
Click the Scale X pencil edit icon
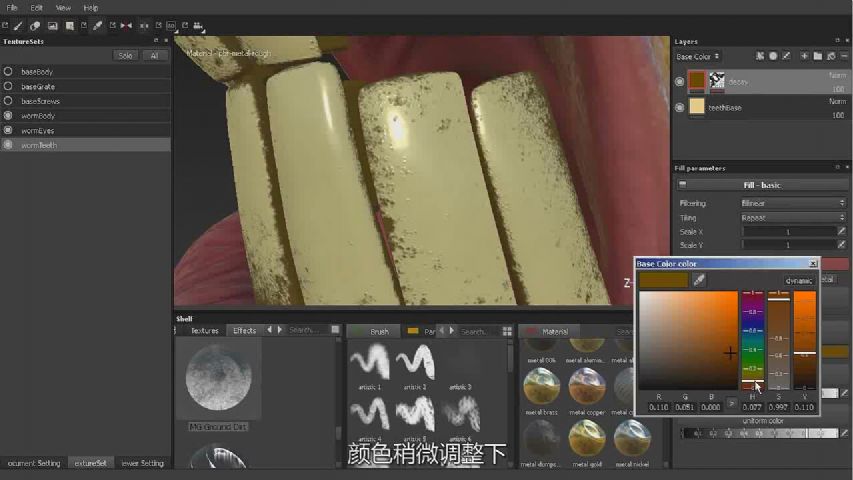coord(842,231)
